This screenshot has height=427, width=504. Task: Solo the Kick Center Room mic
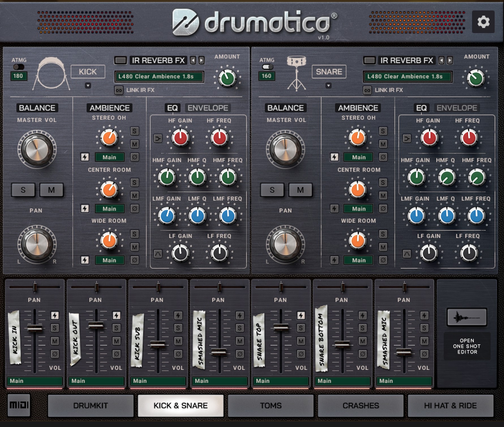[x=135, y=183]
